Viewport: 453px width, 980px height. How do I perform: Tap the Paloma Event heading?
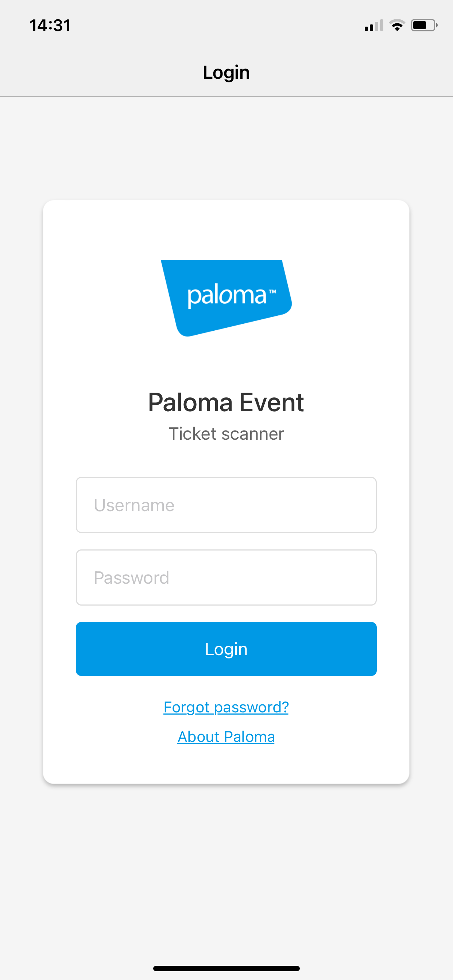click(x=226, y=402)
